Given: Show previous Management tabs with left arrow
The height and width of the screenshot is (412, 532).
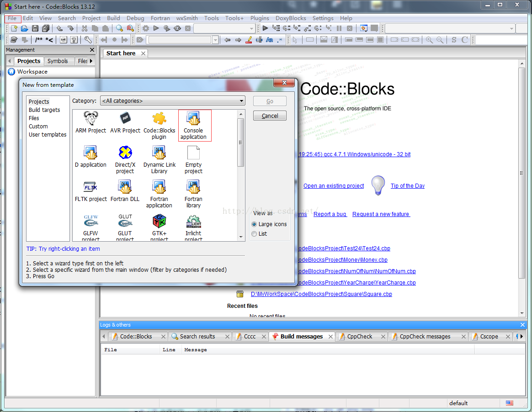Looking at the screenshot, I should 10,61.
